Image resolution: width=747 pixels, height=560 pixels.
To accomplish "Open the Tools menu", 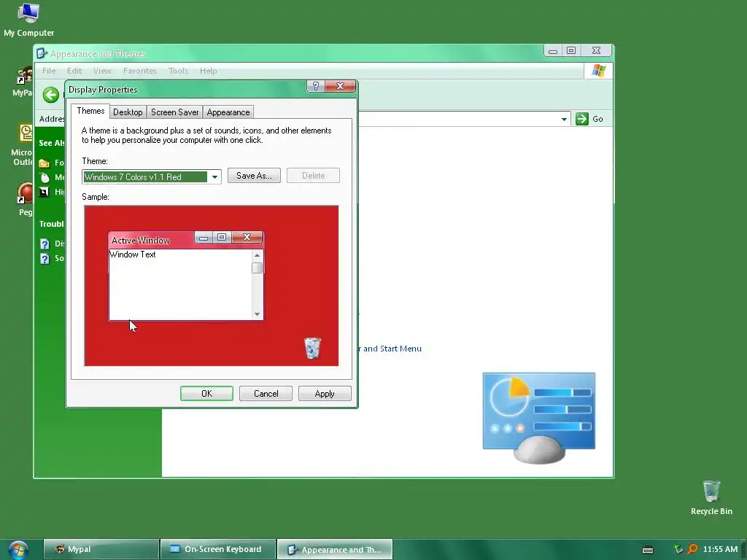I will (x=178, y=71).
